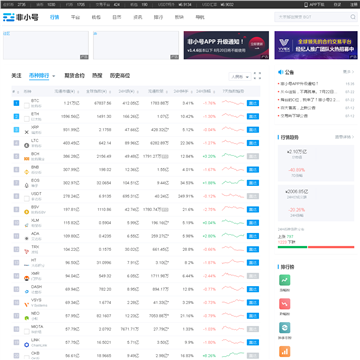Screen dimensions: 360x360
Task: Toggle the follow button in the EOS row
Action: coord(253,183)
